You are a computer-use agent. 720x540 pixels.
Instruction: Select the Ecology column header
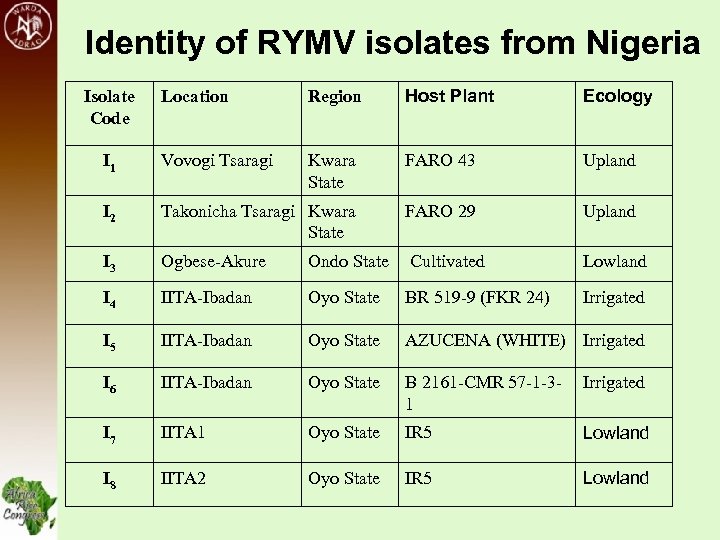(617, 96)
